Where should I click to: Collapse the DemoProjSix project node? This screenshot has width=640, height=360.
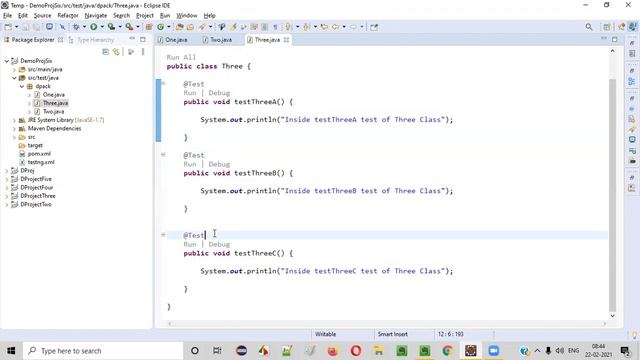(7, 61)
